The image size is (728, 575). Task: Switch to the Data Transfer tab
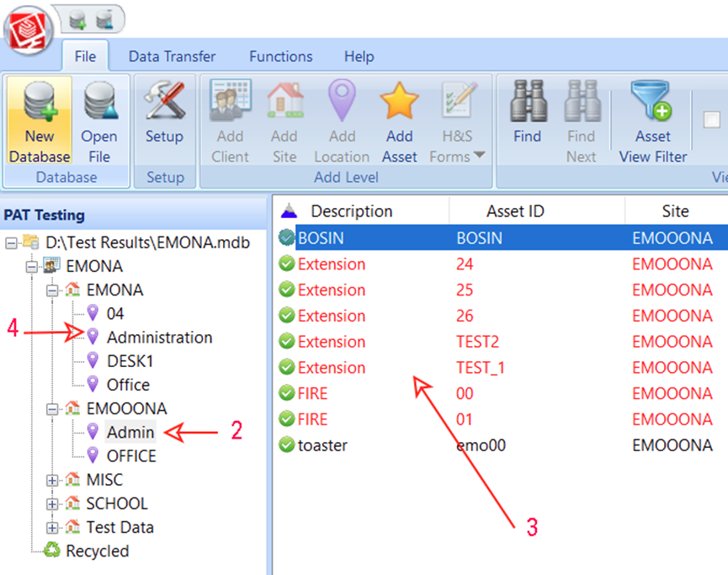click(172, 56)
